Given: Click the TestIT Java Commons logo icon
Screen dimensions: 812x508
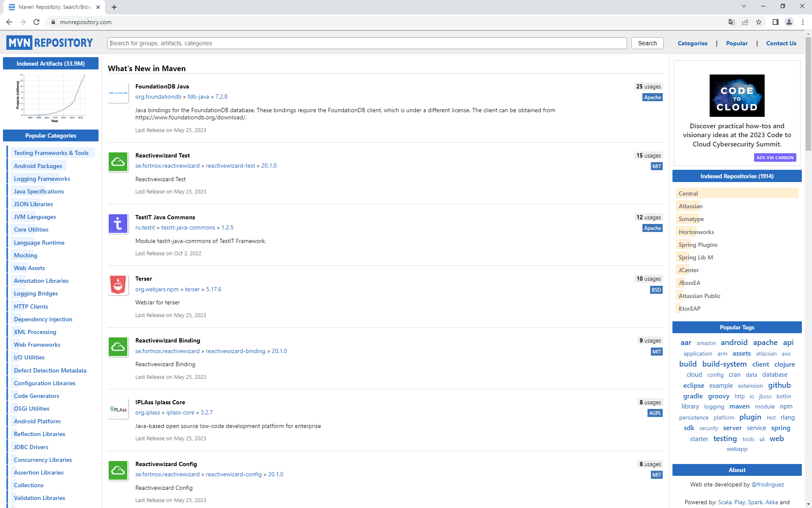Looking at the screenshot, I should point(118,224).
